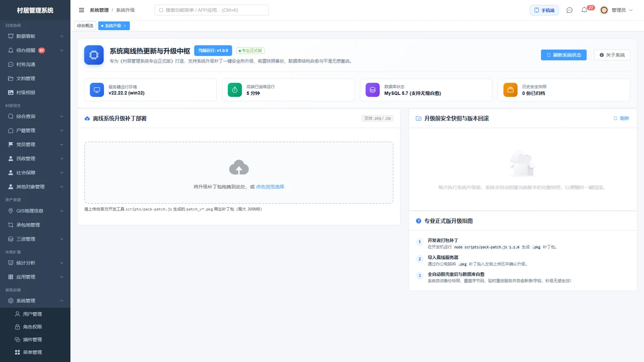Click 刷新 in the snapshot rollback panel
Screen dimensions: 644x362
pyautogui.click(x=621, y=118)
